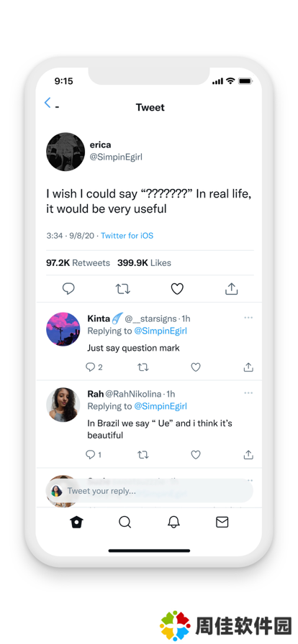The width and height of the screenshot is (298, 644).
Task: Open @SimpinEgirl mention in Kinta's reply
Action: tap(161, 331)
